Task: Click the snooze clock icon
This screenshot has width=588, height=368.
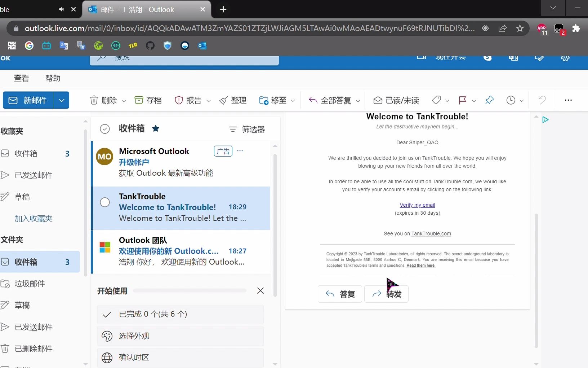Action: point(511,100)
